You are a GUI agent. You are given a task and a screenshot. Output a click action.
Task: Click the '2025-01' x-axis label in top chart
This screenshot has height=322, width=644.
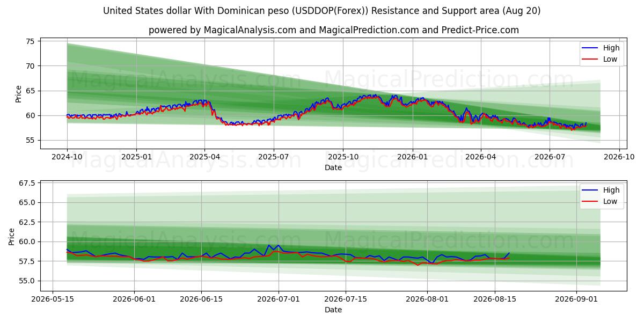(x=136, y=157)
